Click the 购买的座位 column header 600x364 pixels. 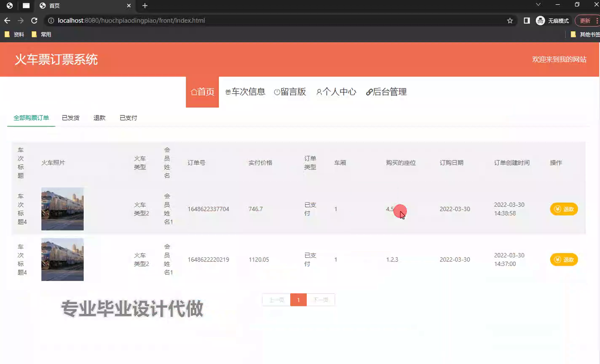[x=401, y=163]
